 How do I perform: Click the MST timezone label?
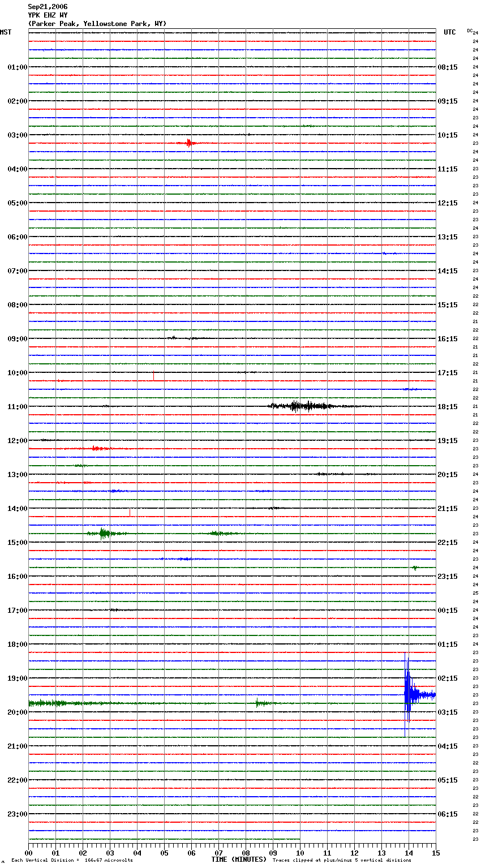click(x=6, y=32)
